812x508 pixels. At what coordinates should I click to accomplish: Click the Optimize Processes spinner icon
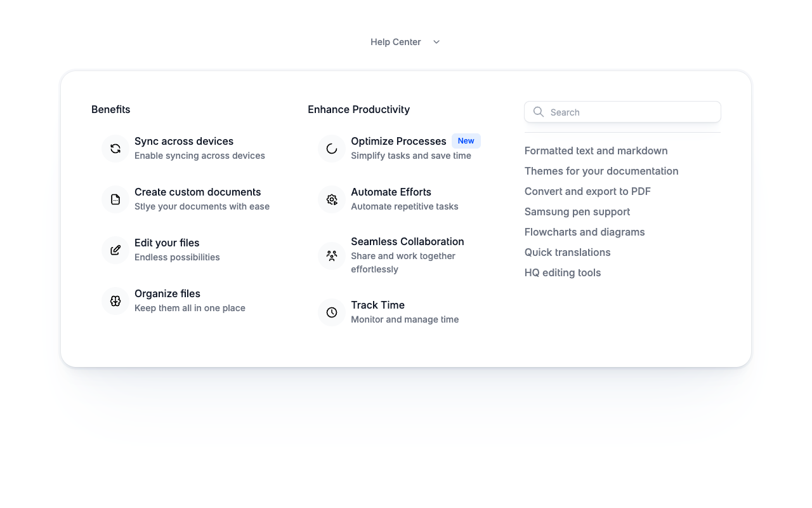click(332, 149)
